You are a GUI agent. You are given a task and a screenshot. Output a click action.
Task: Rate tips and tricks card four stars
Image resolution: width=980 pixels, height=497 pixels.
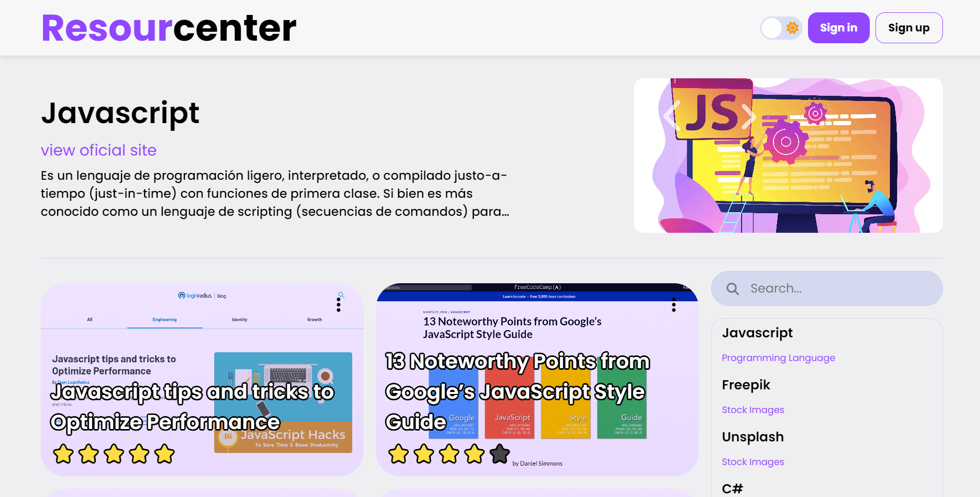click(139, 454)
